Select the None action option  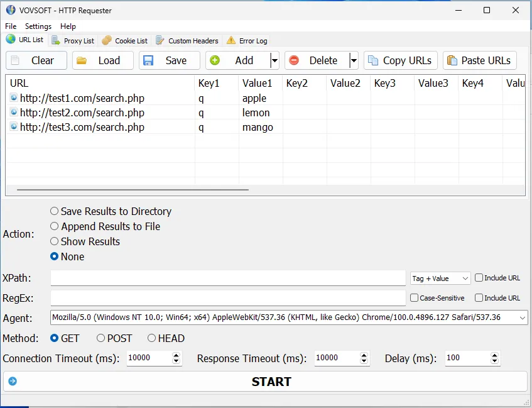[x=67, y=256]
